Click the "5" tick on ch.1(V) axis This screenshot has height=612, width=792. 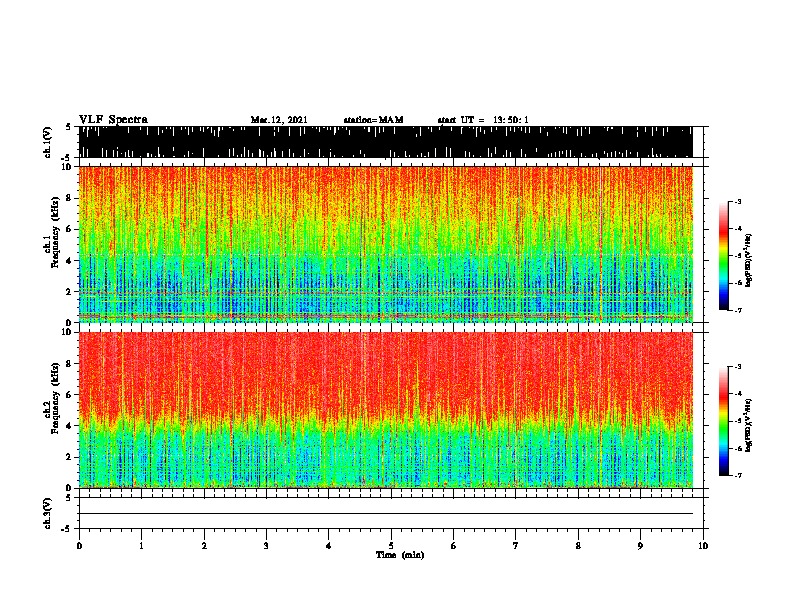69,127
